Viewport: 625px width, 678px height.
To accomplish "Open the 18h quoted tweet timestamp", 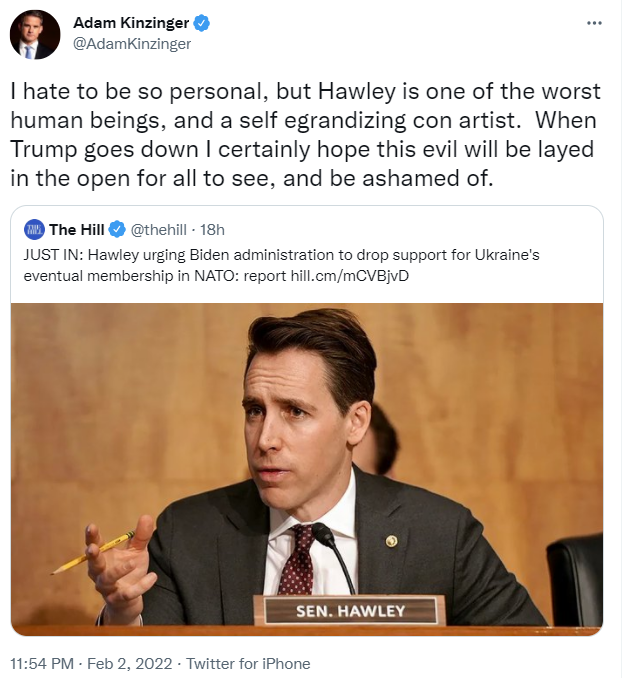I will 212,230.
